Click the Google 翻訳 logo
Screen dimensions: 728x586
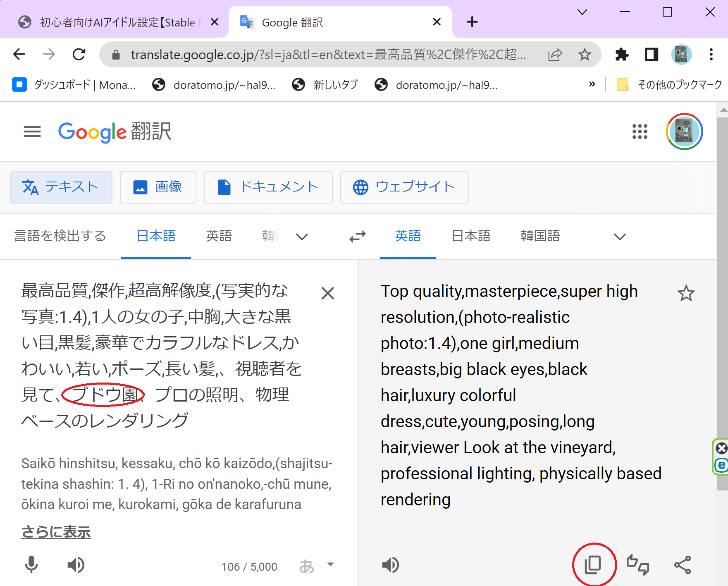(115, 132)
